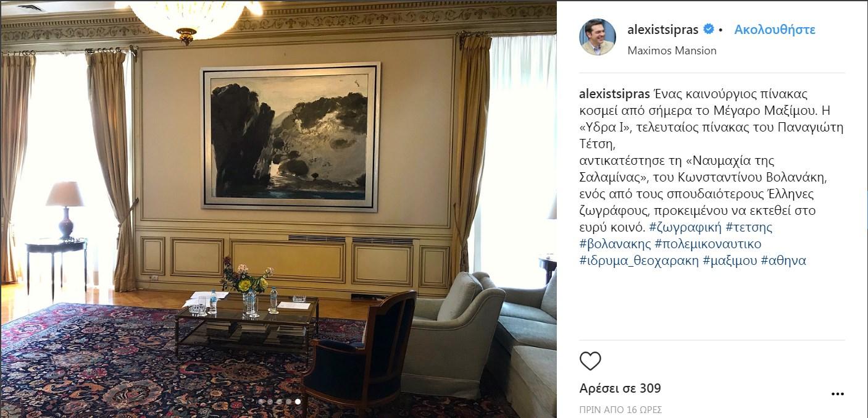Open the #βολανακης hashtag

tap(615, 244)
